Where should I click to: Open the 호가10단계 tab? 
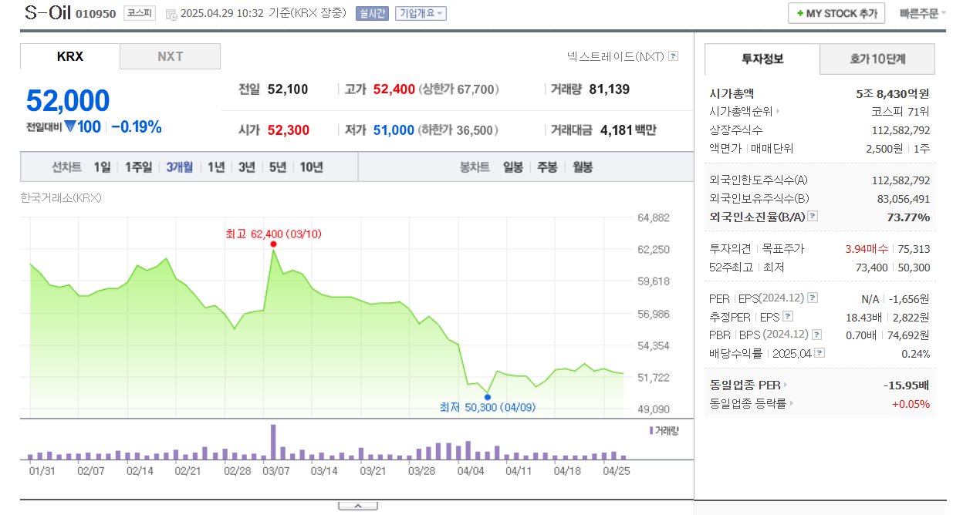point(877,59)
